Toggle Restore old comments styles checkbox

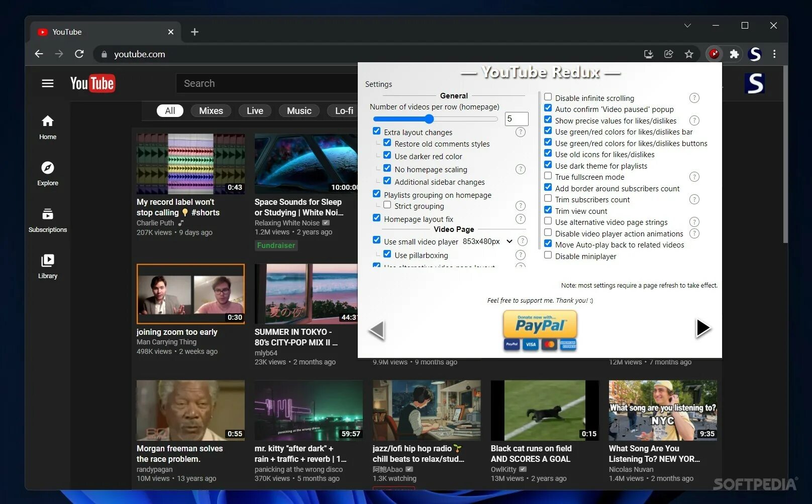point(387,143)
